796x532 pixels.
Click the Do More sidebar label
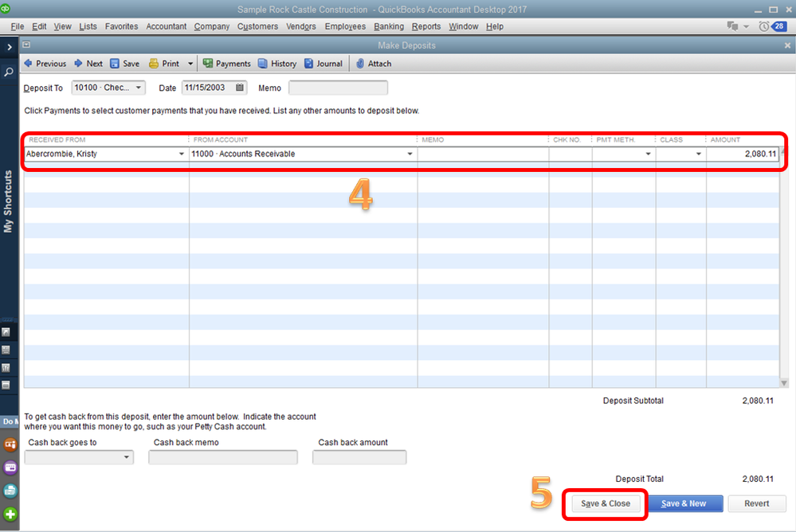[10, 421]
